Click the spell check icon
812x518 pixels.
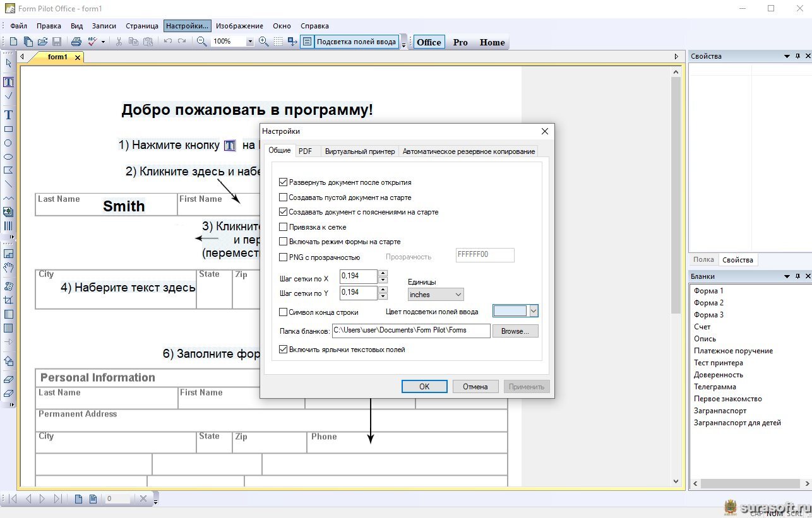coord(93,42)
